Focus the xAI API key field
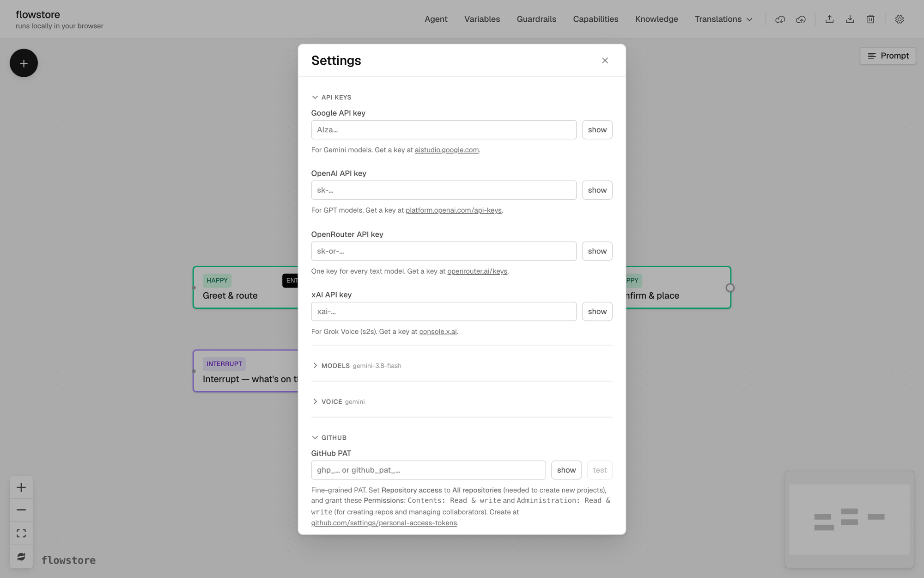Viewport: 924px width, 578px height. (444, 312)
